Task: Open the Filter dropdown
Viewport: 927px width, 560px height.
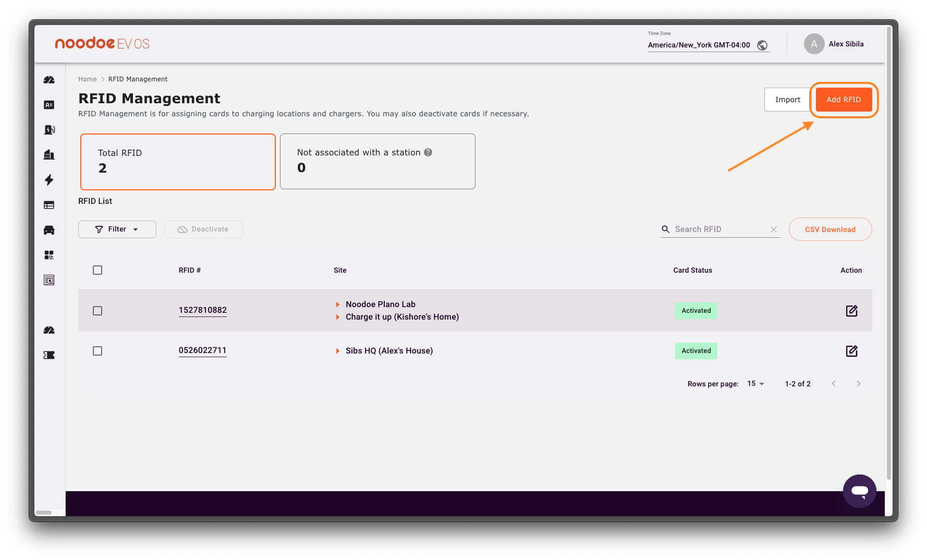Action: tap(117, 229)
